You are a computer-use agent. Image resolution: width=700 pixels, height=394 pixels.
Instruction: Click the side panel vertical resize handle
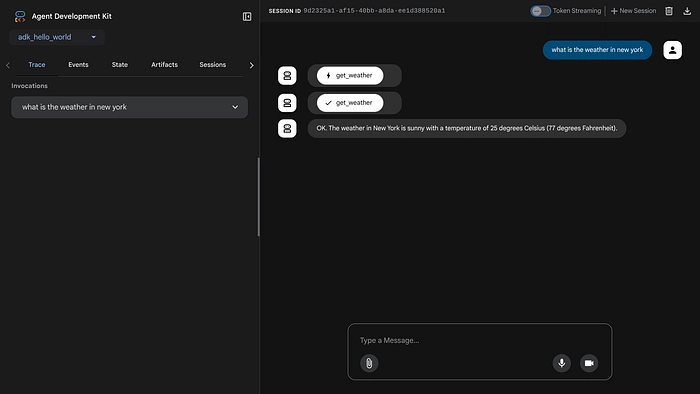point(258,197)
